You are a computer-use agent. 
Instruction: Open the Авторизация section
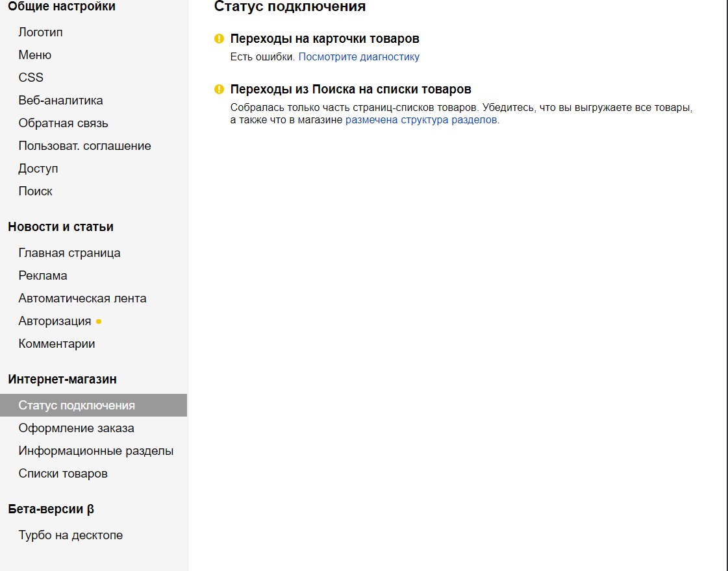(x=55, y=321)
